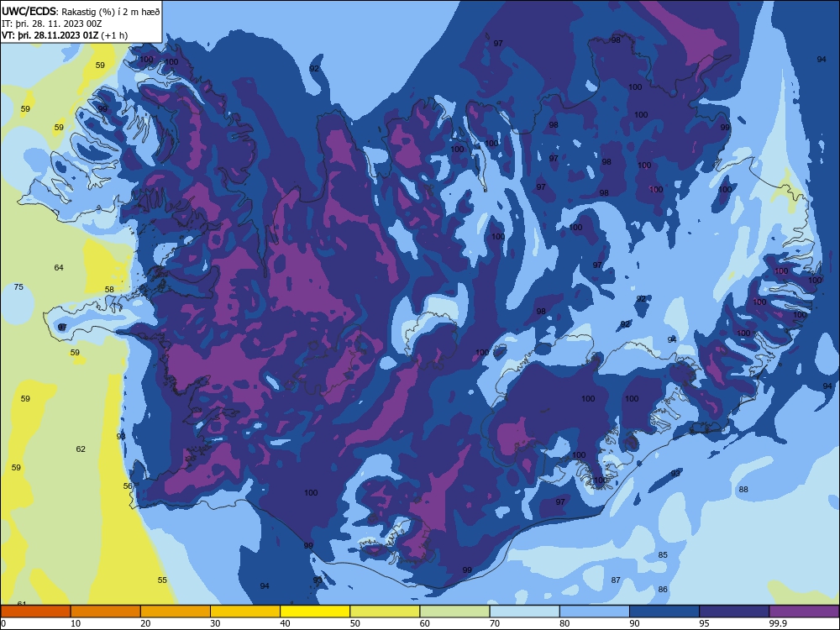This screenshot has height=630, width=840.
Task: Click the humidity value '87' in the southeast sea
Action: click(616, 580)
